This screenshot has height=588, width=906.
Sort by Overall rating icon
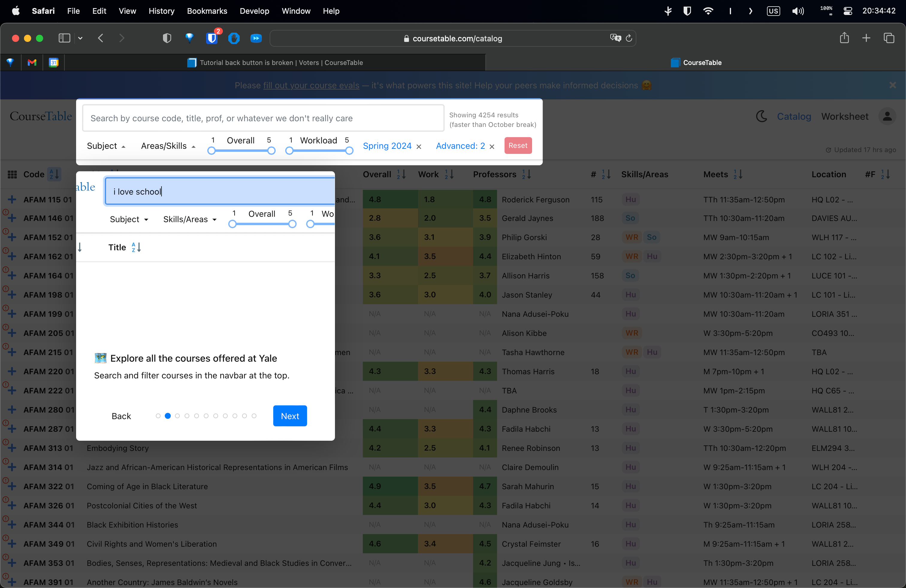pyautogui.click(x=401, y=175)
